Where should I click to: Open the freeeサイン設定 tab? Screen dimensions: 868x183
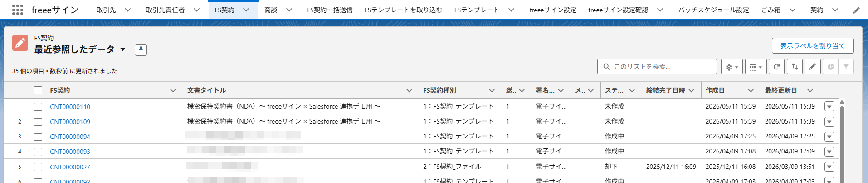pos(553,10)
